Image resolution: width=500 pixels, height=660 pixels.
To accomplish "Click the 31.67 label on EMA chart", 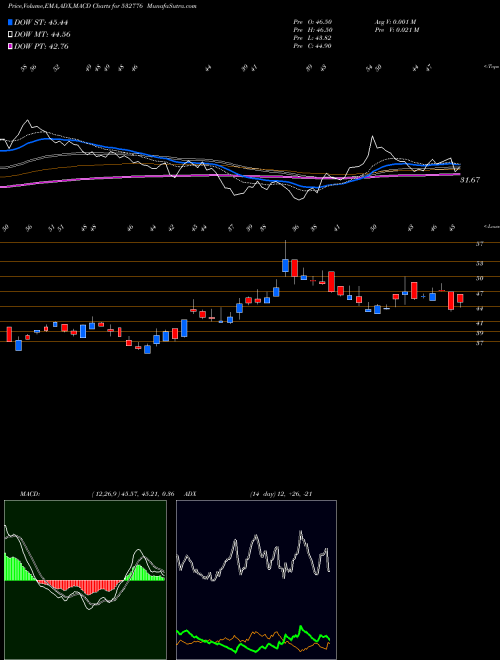I will 470,180.
